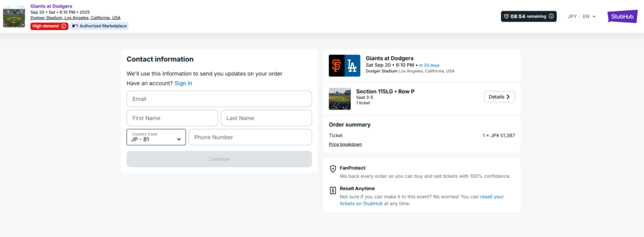
Task: Click the 'Contact information' heading
Action: point(160,59)
